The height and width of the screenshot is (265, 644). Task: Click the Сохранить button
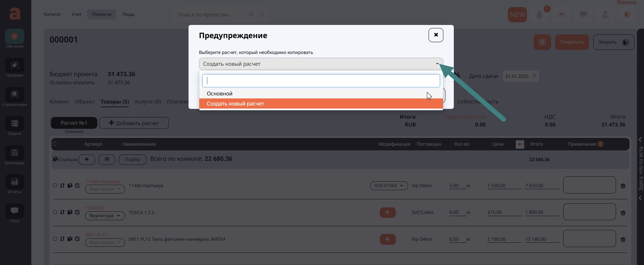click(x=572, y=42)
